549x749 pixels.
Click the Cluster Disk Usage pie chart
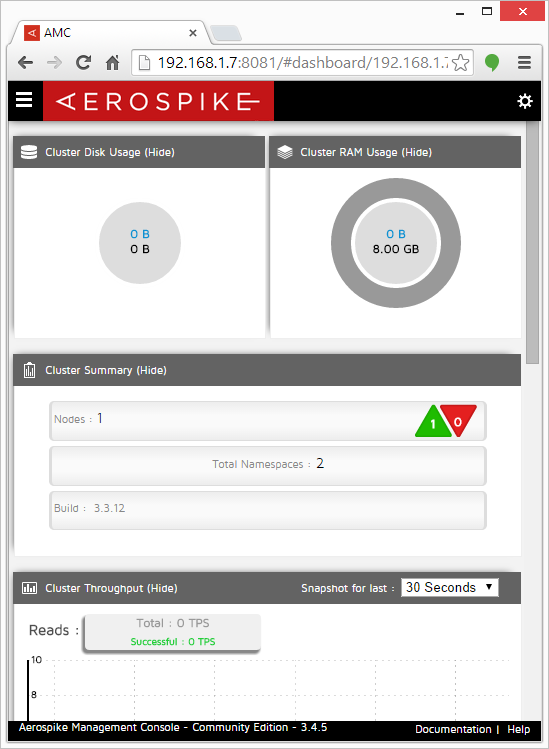140,243
